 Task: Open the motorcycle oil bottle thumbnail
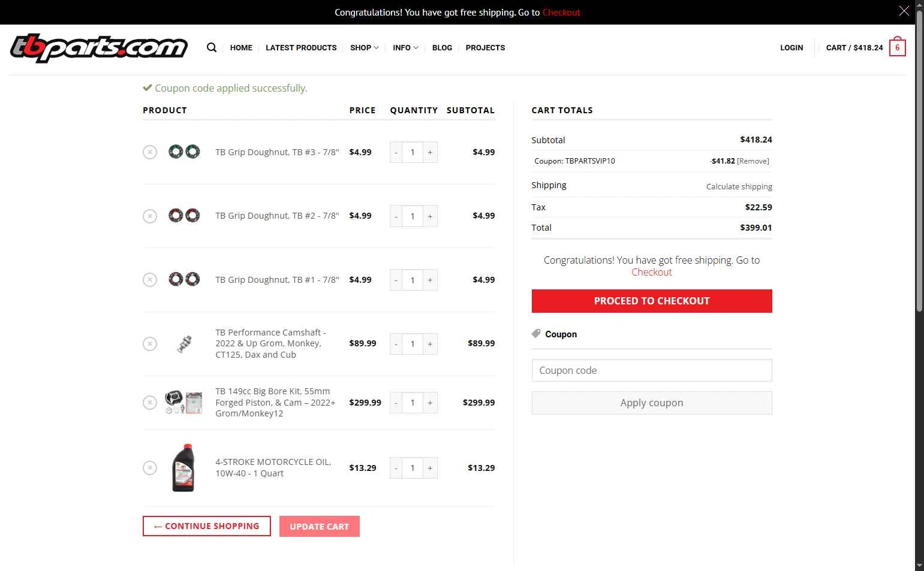click(183, 468)
